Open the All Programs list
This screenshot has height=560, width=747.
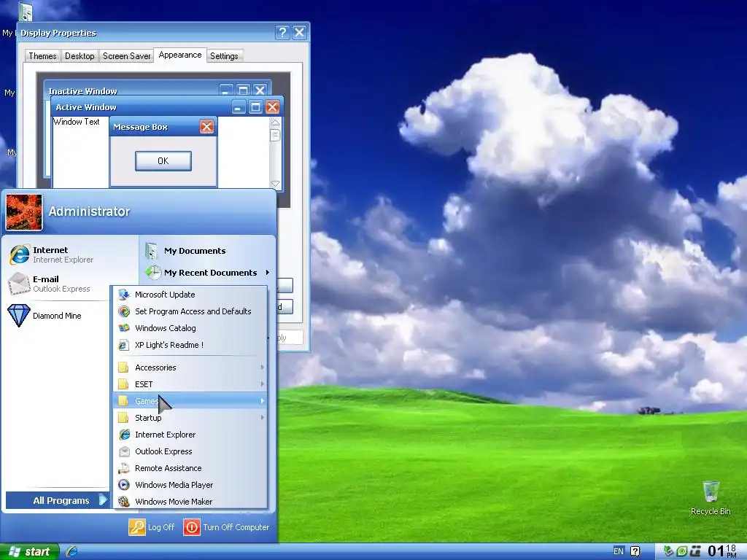click(57, 500)
